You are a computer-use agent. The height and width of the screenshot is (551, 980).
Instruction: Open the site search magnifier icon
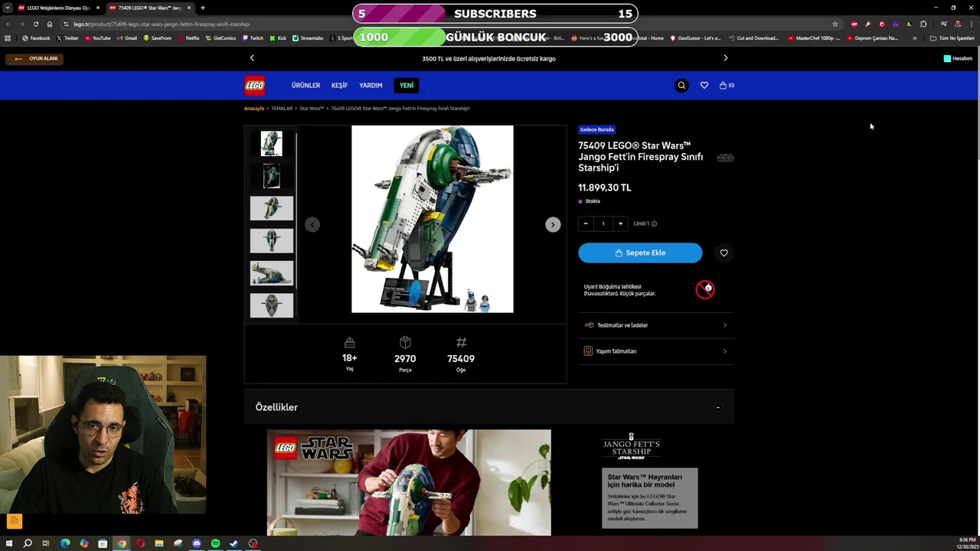(x=681, y=85)
